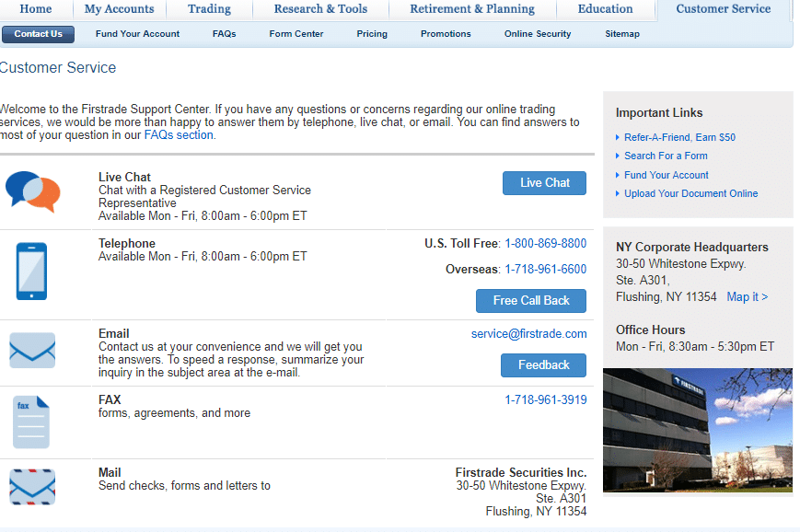Click the Email section title
The width and height of the screenshot is (800, 532).
point(114,333)
